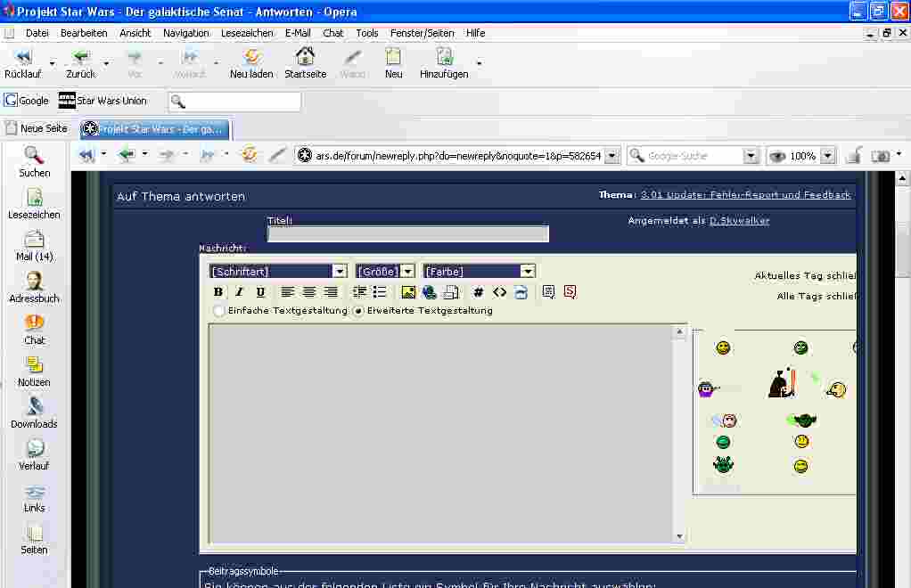Open the Ansicht menu
Image resolution: width=911 pixels, height=588 pixels.
(x=135, y=33)
